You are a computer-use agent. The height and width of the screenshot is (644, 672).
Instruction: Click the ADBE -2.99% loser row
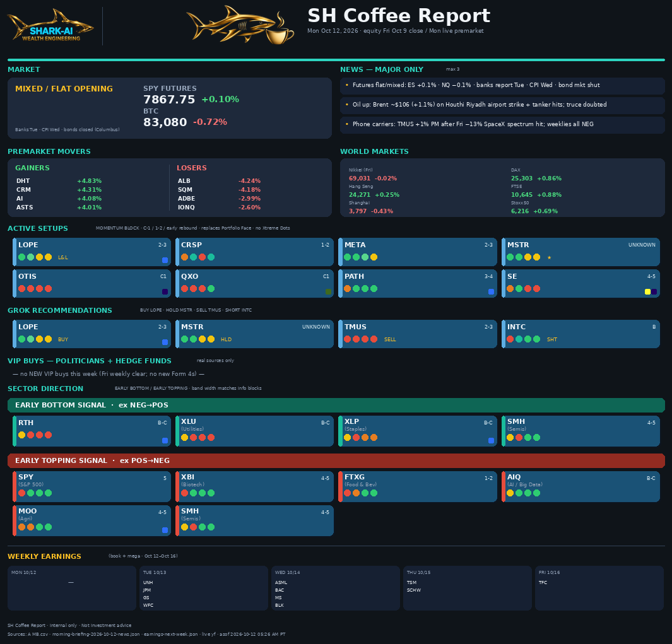click(219, 199)
